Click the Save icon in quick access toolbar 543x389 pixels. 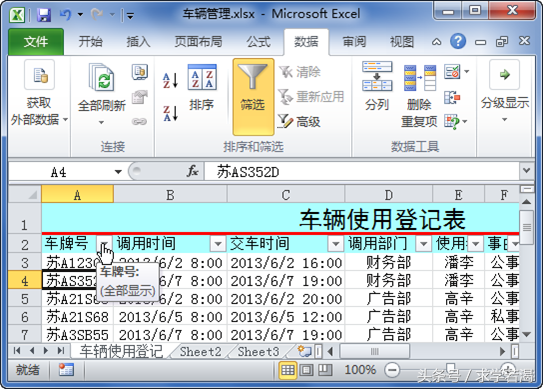44,15
